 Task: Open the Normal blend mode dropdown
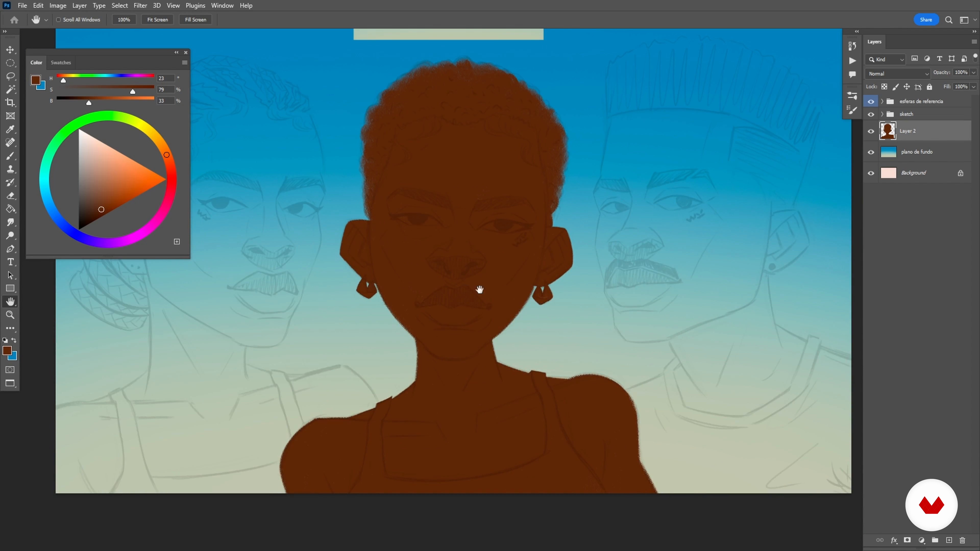[897, 73]
